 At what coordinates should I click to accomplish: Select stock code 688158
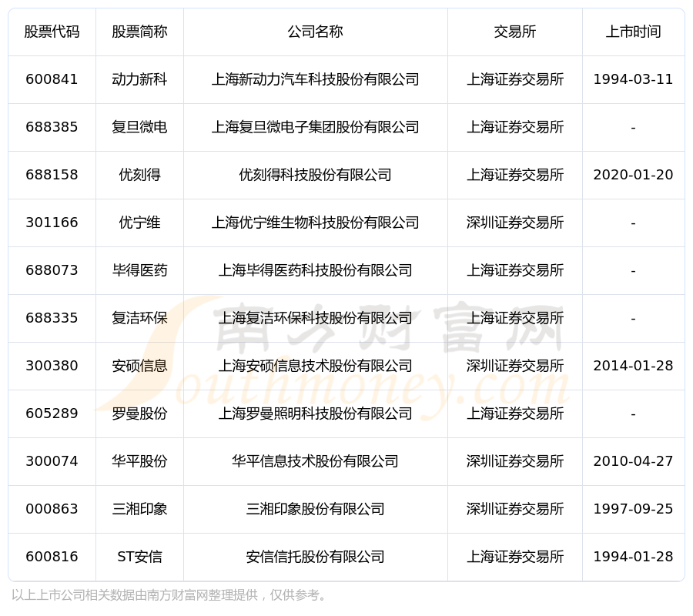(52, 175)
